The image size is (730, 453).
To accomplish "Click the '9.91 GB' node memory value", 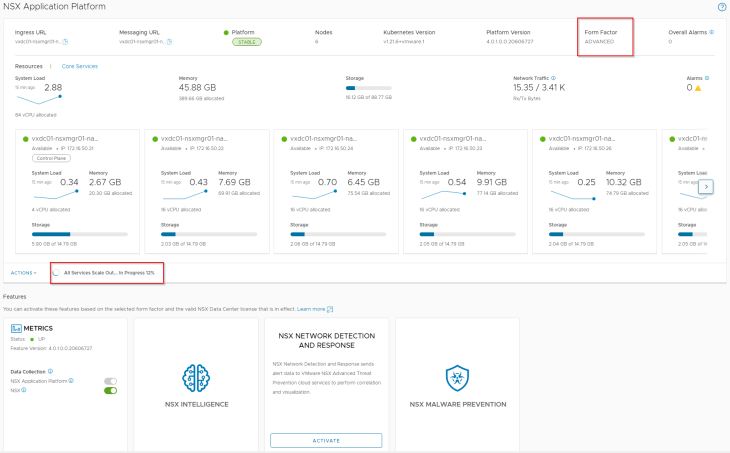I will click(x=492, y=183).
